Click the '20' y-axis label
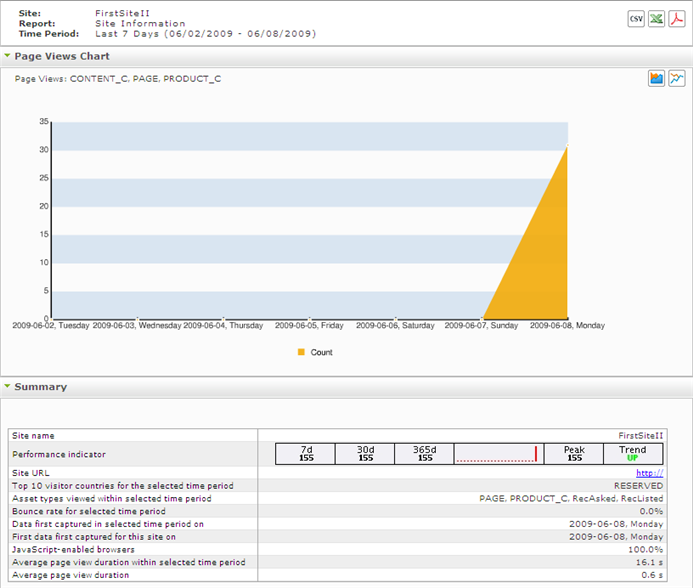The width and height of the screenshot is (693, 588). (x=44, y=206)
